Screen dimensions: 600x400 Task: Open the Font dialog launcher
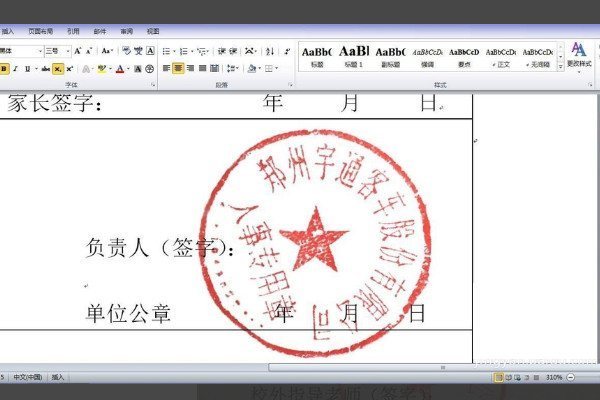pos(153,85)
